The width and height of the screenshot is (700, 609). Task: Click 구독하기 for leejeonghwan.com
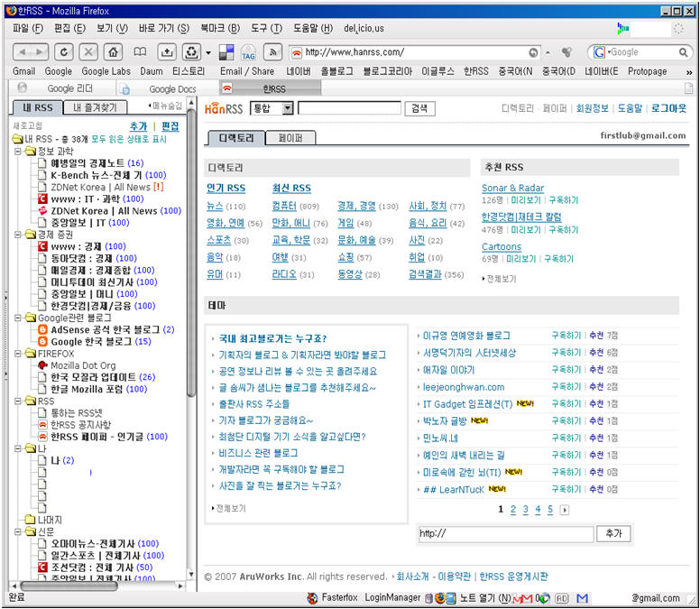[566, 387]
